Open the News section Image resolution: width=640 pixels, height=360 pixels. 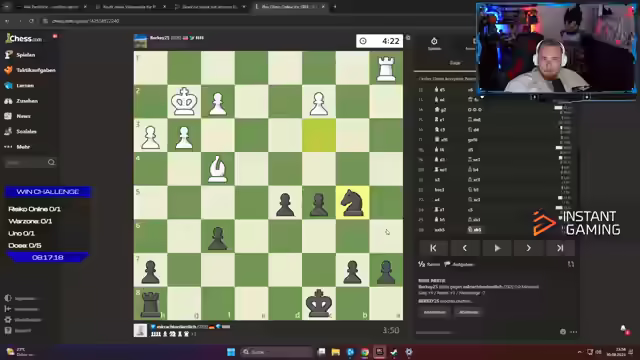pyautogui.click(x=18, y=116)
